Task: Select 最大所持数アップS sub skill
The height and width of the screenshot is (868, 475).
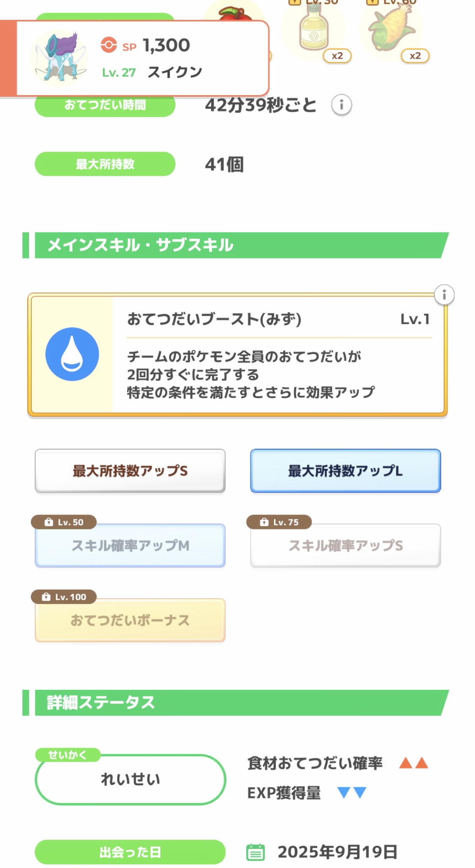Action: (130, 471)
